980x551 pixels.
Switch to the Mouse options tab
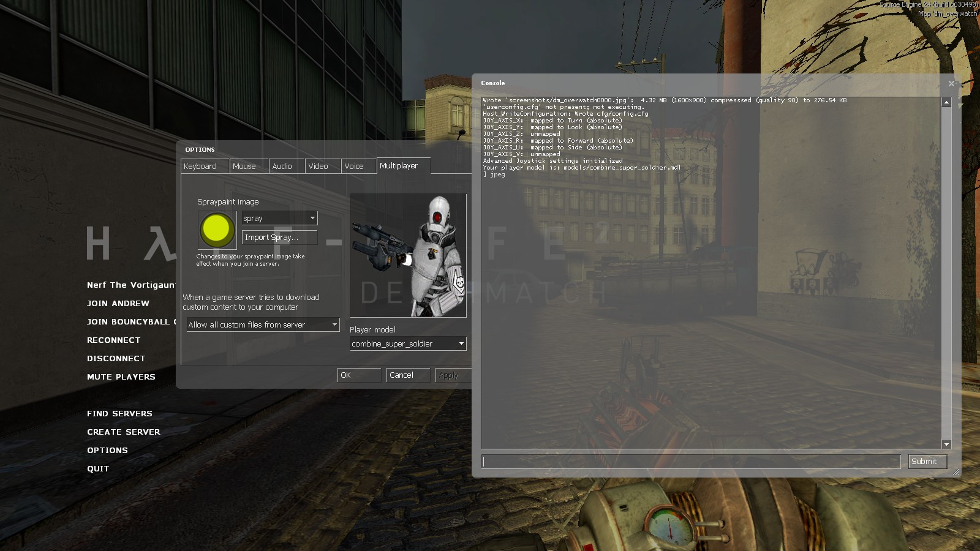point(244,166)
